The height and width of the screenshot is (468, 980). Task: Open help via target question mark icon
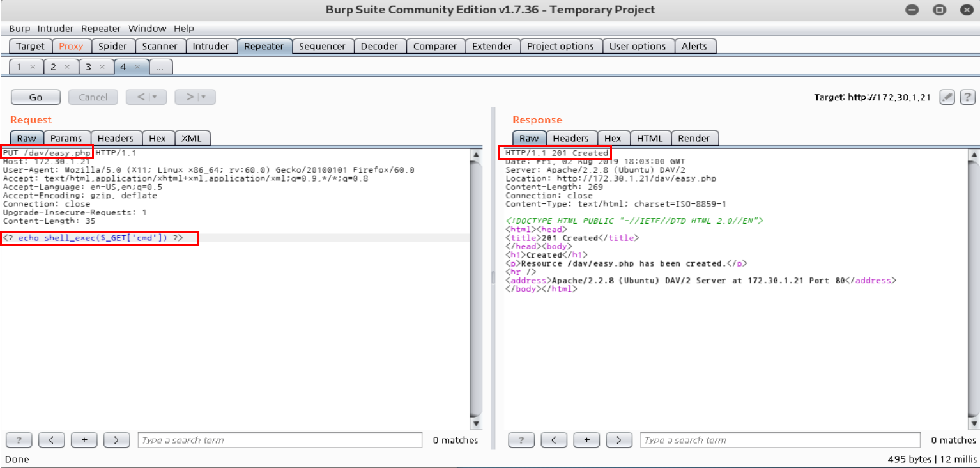coord(968,97)
